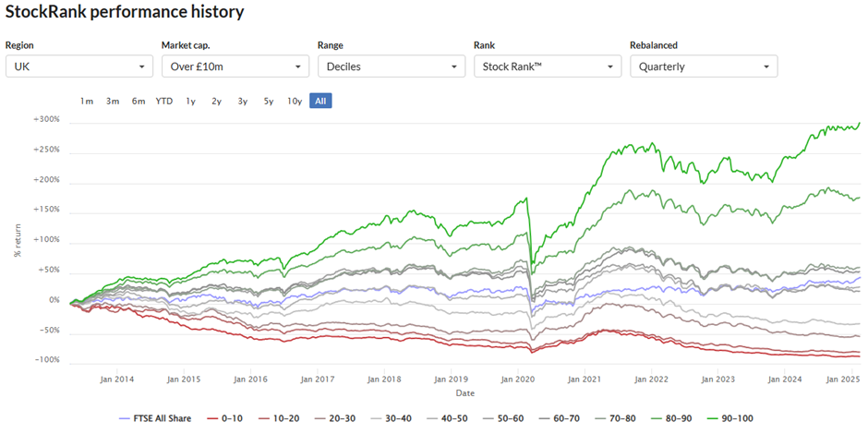Set chart range to 5y

click(269, 102)
